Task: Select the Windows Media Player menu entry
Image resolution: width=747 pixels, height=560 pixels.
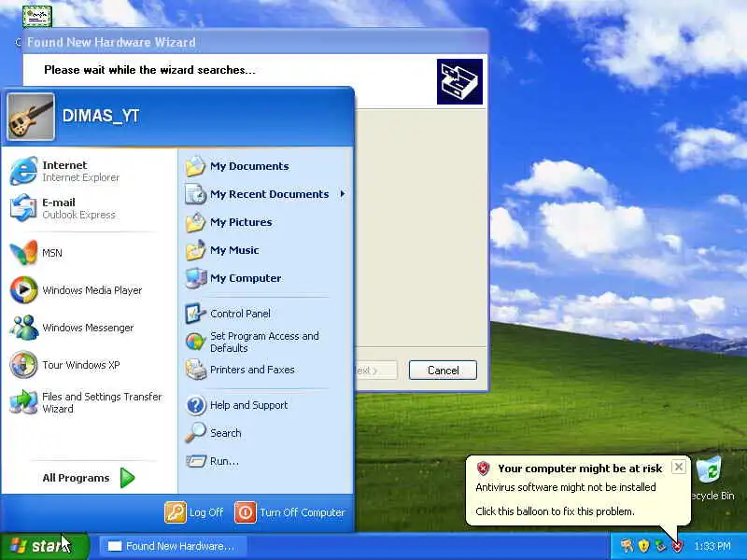Action: tap(89, 290)
